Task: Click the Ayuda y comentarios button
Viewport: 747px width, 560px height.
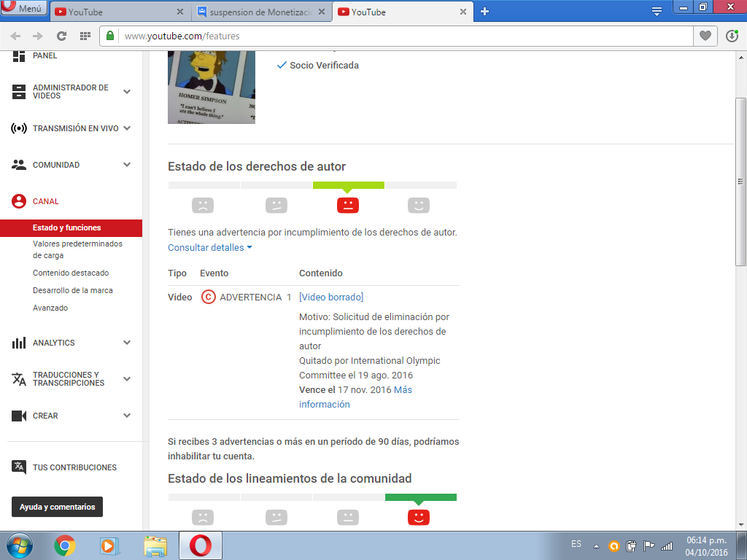Action: (57, 507)
